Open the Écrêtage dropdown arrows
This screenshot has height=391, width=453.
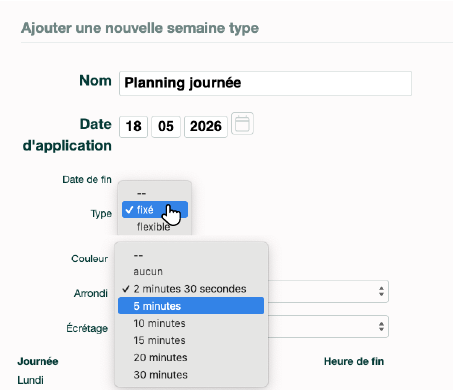(381, 326)
